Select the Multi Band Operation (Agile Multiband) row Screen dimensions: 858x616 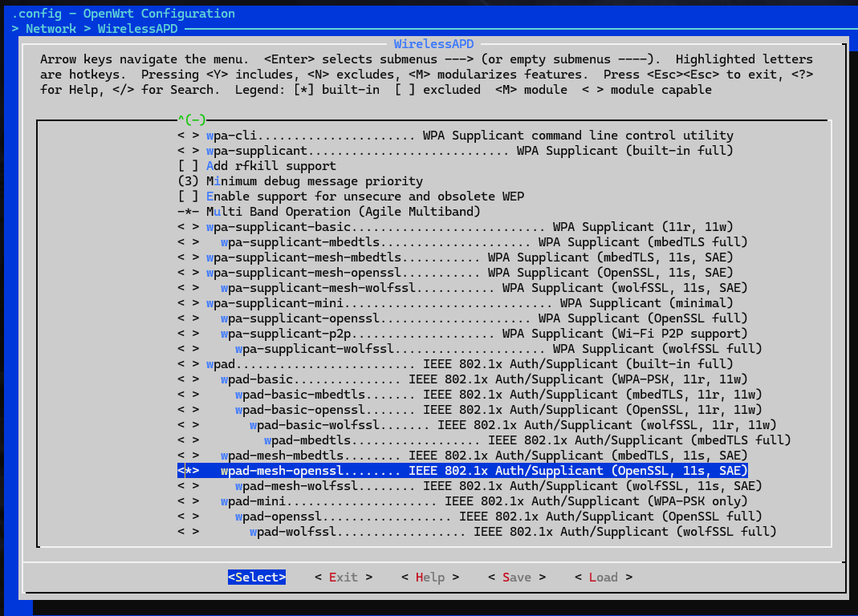coord(329,212)
